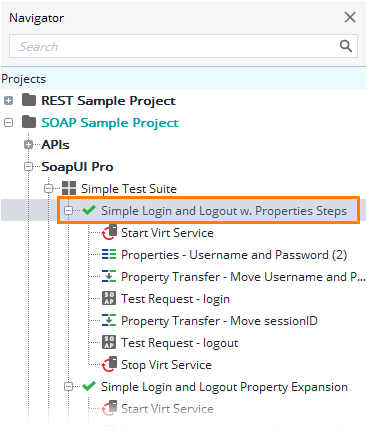Click the SOAP Sample Project folder icon
The image size is (367, 432).
(29, 122)
